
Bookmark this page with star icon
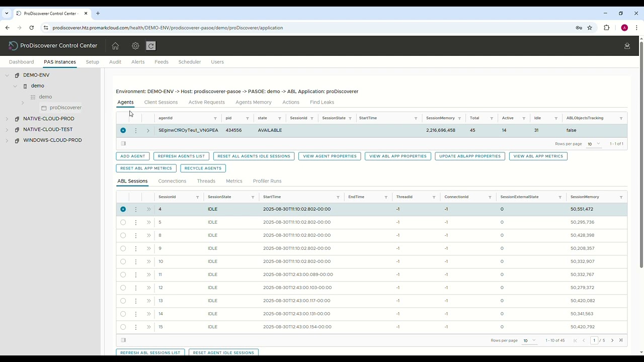pyautogui.click(x=590, y=28)
